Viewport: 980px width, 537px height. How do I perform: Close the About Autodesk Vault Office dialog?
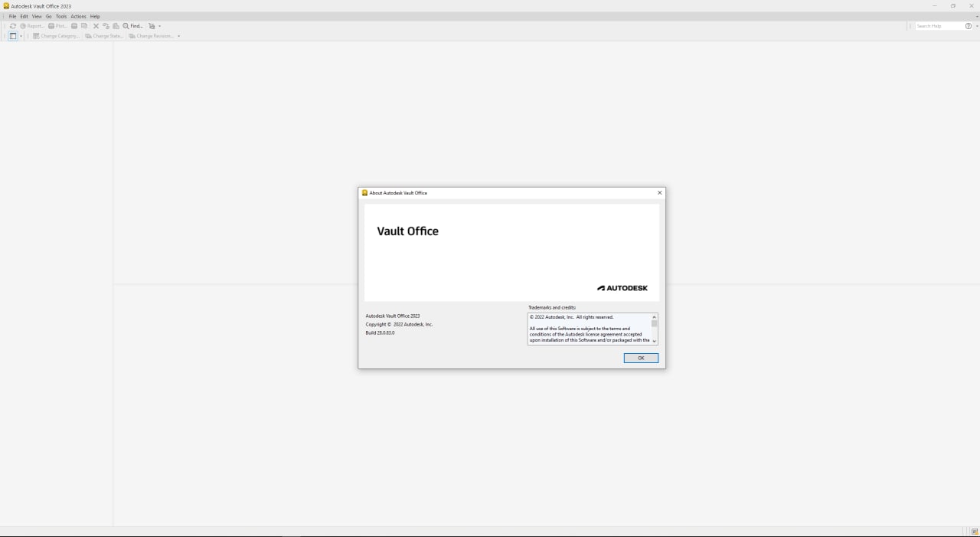pyautogui.click(x=659, y=193)
